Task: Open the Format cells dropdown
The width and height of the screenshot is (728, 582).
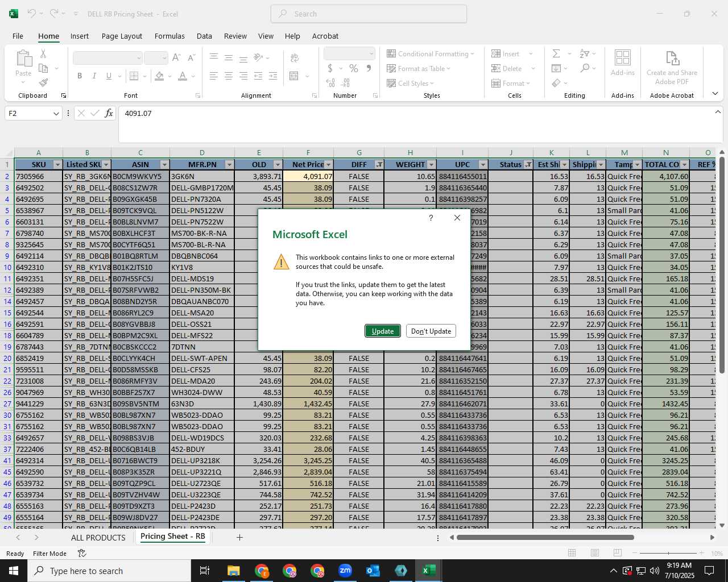Action: (511, 83)
